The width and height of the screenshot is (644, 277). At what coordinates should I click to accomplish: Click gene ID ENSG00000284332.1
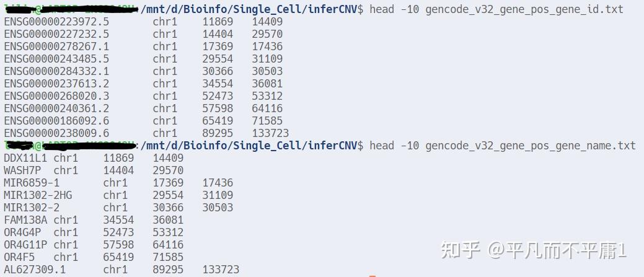(x=56, y=71)
